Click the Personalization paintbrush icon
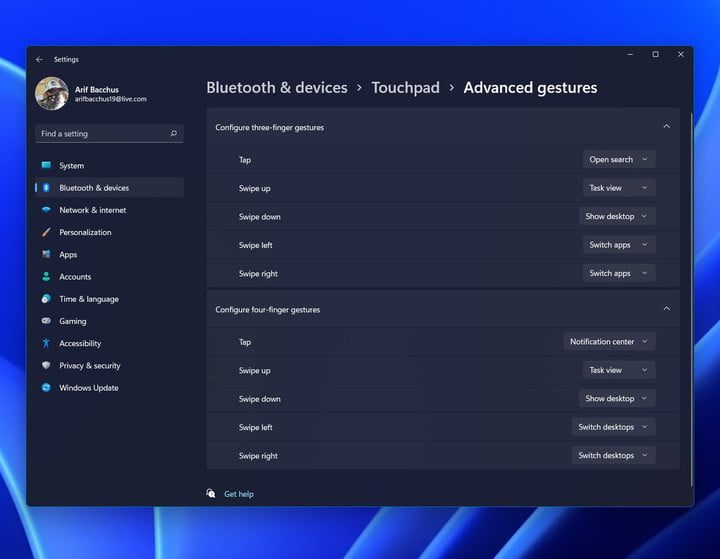Viewport: 720px width, 559px height. (x=46, y=232)
